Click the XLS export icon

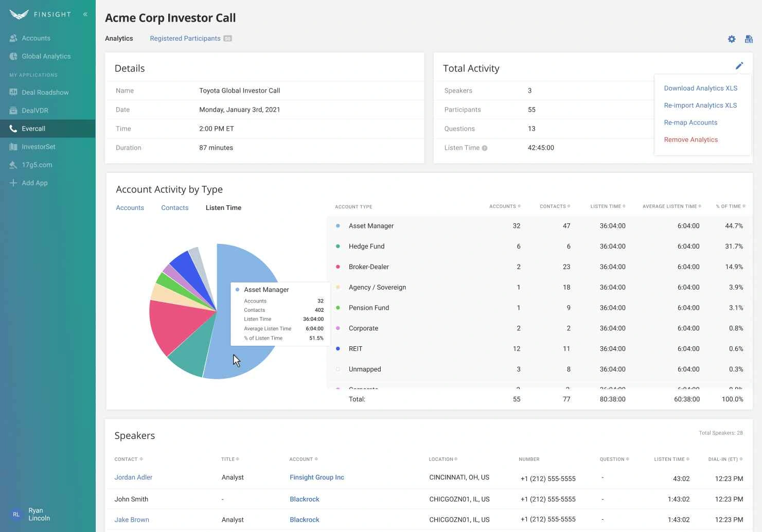[749, 39]
